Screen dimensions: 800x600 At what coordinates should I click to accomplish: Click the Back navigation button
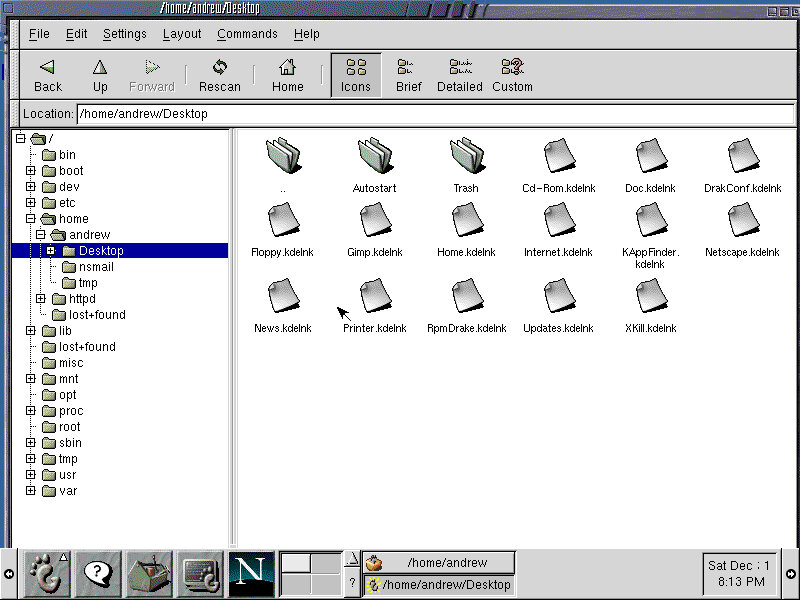point(47,72)
